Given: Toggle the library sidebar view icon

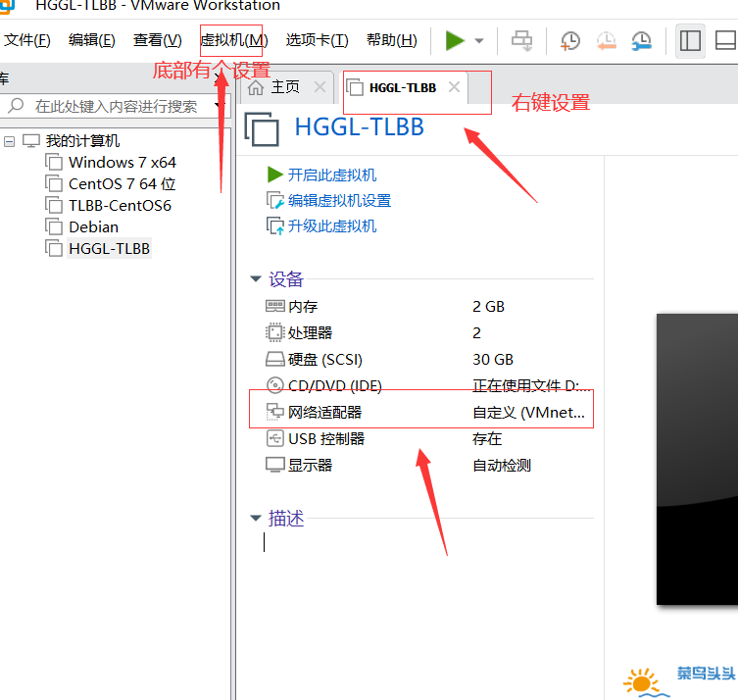Looking at the screenshot, I should pyautogui.click(x=690, y=41).
